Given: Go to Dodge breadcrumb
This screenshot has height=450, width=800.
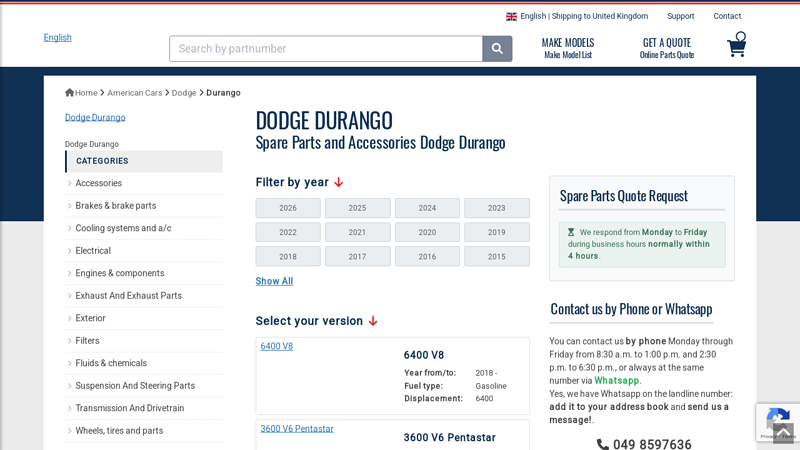Looking at the screenshot, I should [x=184, y=93].
